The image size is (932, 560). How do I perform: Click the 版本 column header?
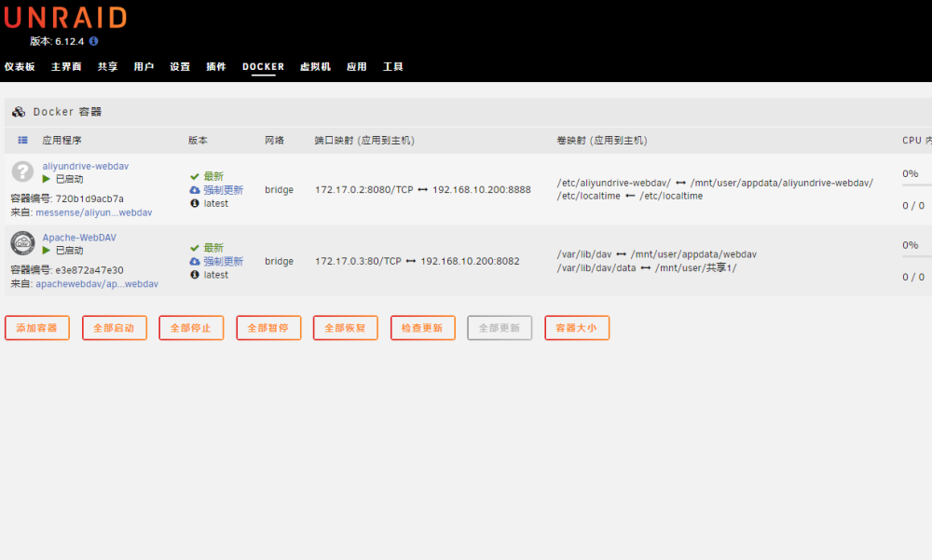click(198, 141)
